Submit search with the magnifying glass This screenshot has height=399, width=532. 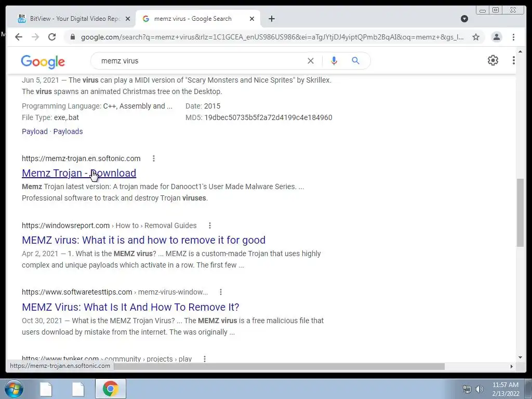355,61
